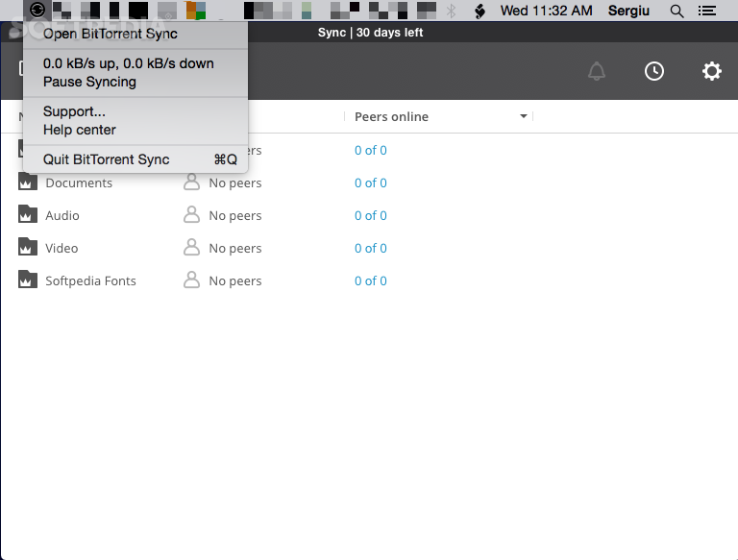Select Open BitTorrent Sync menu item
Image resolution: width=738 pixels, height=560 pixels.
tap(110, 34)
